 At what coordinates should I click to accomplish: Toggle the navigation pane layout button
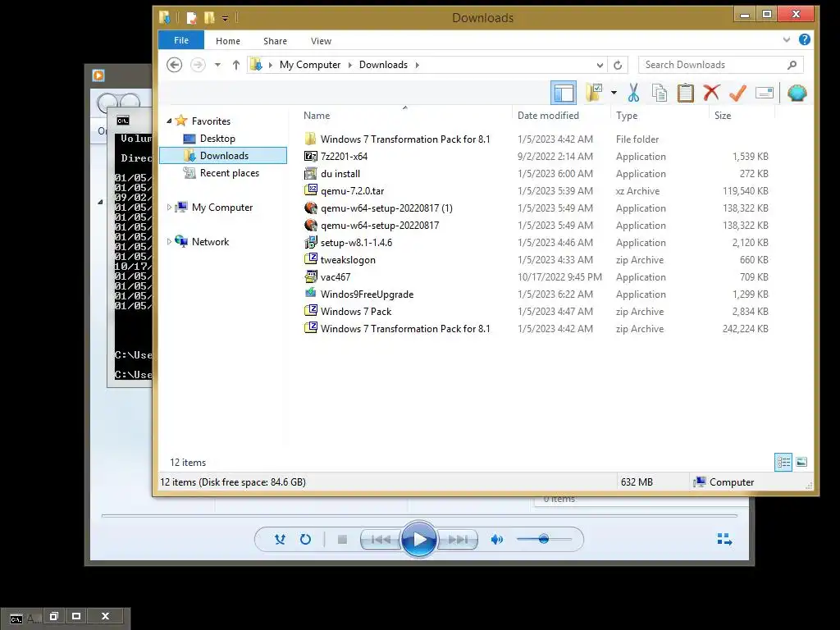[x=564, y=94]
